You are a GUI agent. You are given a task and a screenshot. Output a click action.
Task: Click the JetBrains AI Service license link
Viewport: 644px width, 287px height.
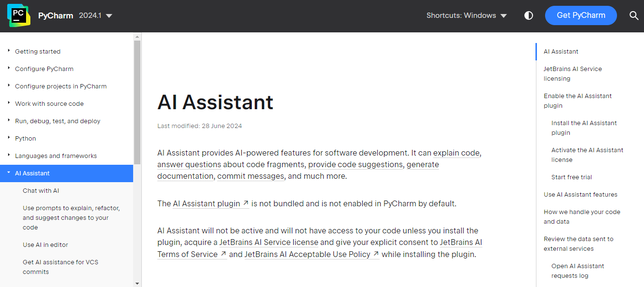pyautogui.click(x=269, y=243)
